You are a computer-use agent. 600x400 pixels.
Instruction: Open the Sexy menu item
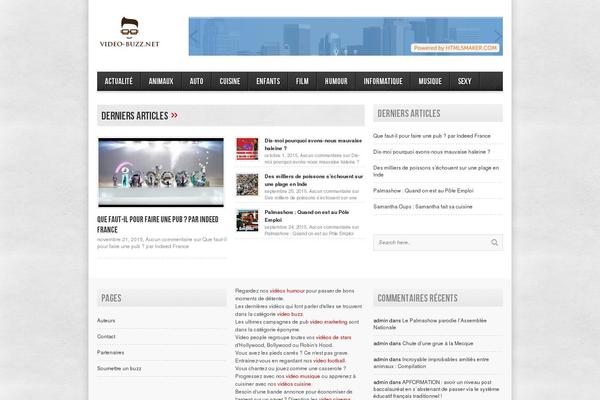pyautogui.click(x=465, y=81)
